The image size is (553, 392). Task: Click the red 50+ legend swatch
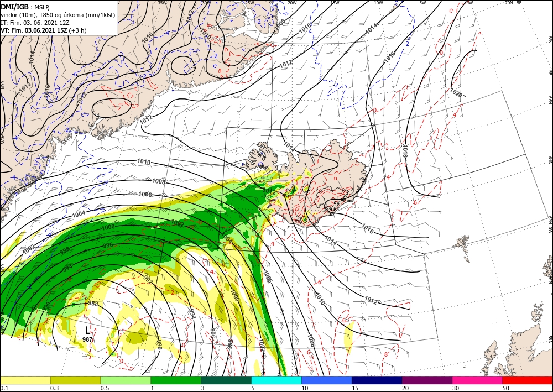pyautogui.click(x=528, y=380)
